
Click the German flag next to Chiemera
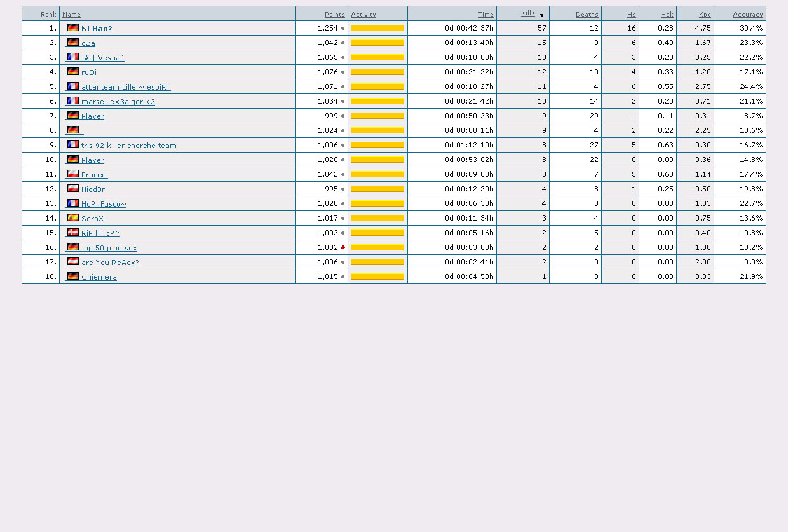pyautogui.click(x=73, y=276)
